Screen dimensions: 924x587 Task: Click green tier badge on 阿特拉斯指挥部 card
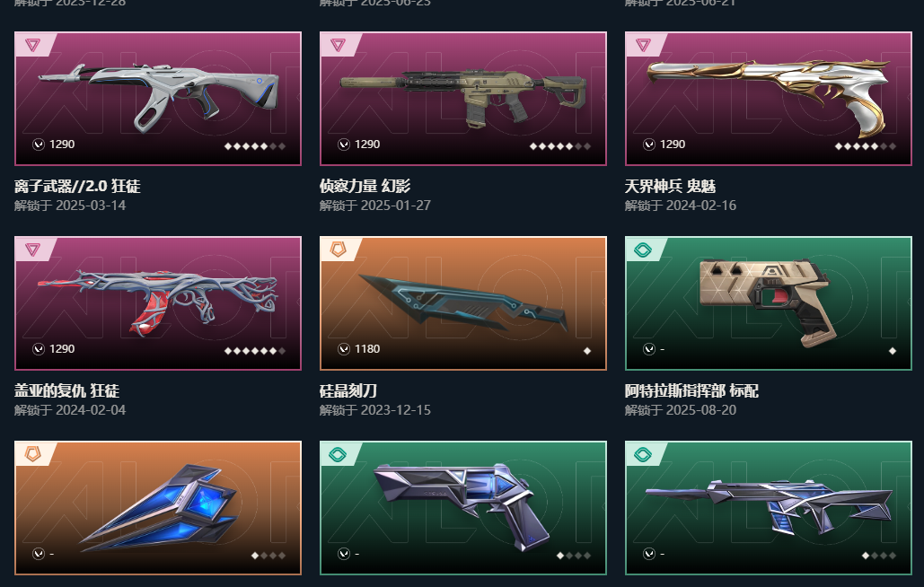pyautogui.click(x=643, y=250)
